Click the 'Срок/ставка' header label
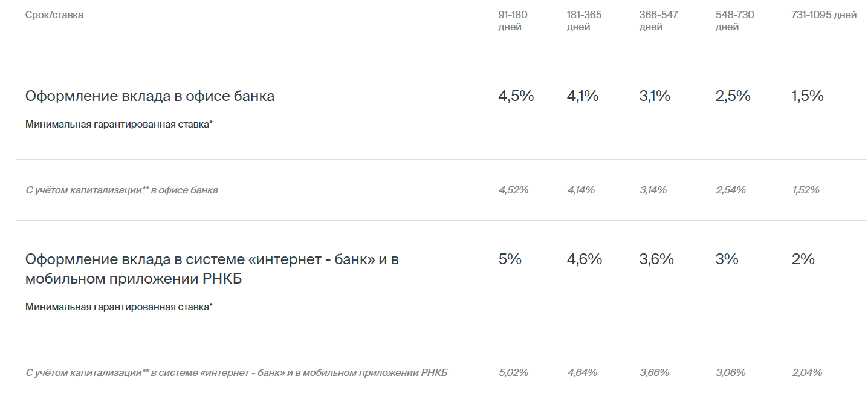This screenshot has height=393, width=868. [x=54, y=15]
